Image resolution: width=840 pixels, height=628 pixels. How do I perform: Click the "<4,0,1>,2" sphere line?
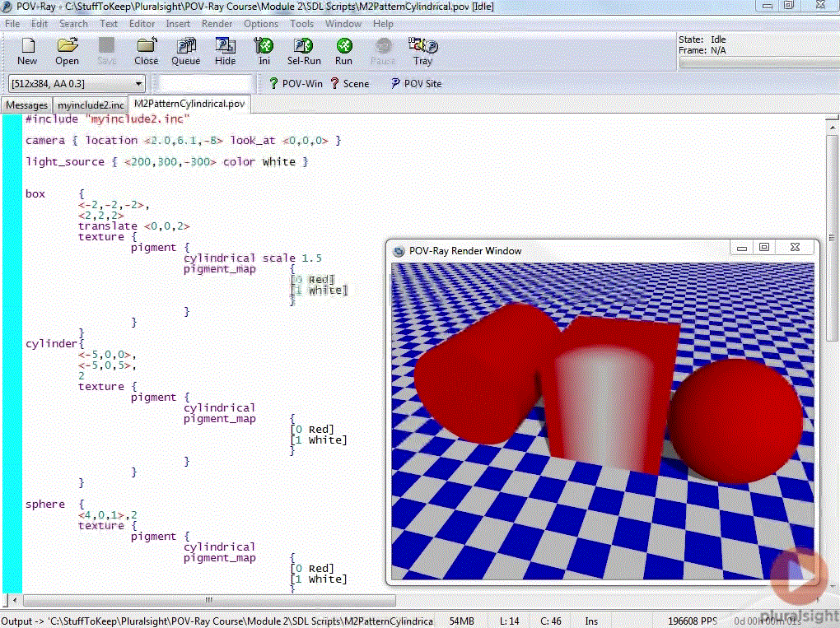(108, 515)
